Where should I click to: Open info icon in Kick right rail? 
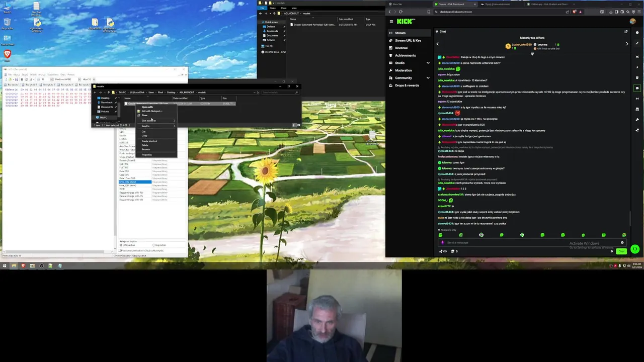637,33
